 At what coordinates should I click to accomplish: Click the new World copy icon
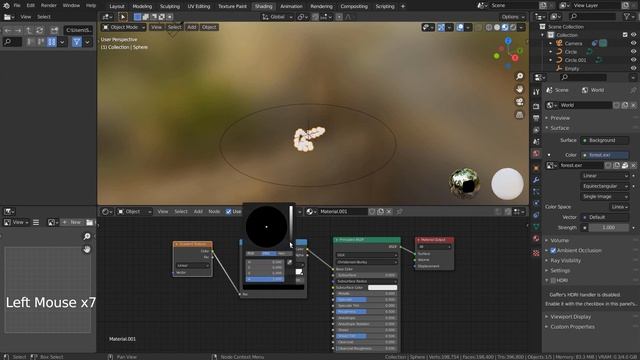tap(624, 105)
